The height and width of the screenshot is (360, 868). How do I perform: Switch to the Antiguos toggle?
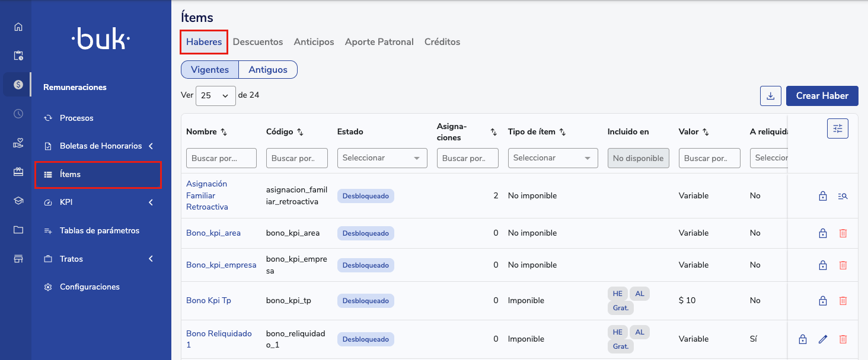pyautogui.click(x=267, y=70)
